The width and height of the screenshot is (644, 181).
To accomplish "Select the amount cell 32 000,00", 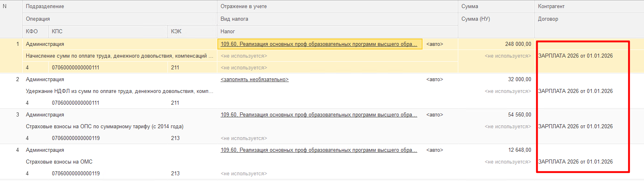I will (x=519, y=80).
